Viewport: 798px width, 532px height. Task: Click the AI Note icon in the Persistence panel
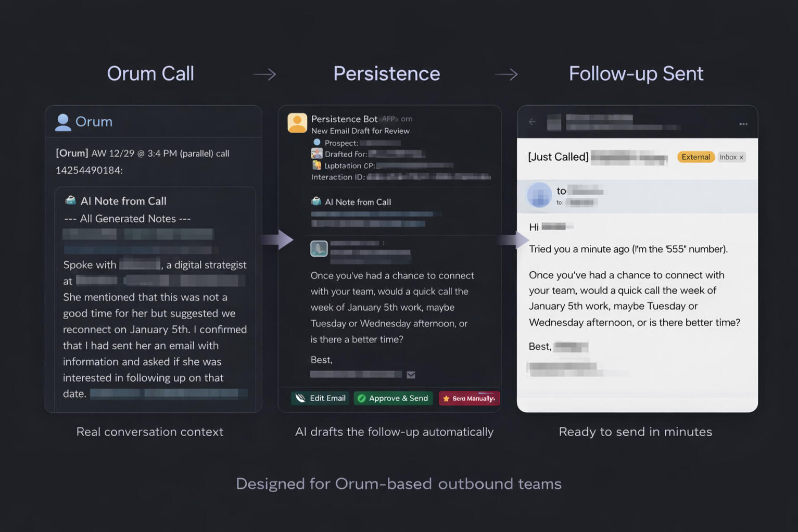[316, 201]
